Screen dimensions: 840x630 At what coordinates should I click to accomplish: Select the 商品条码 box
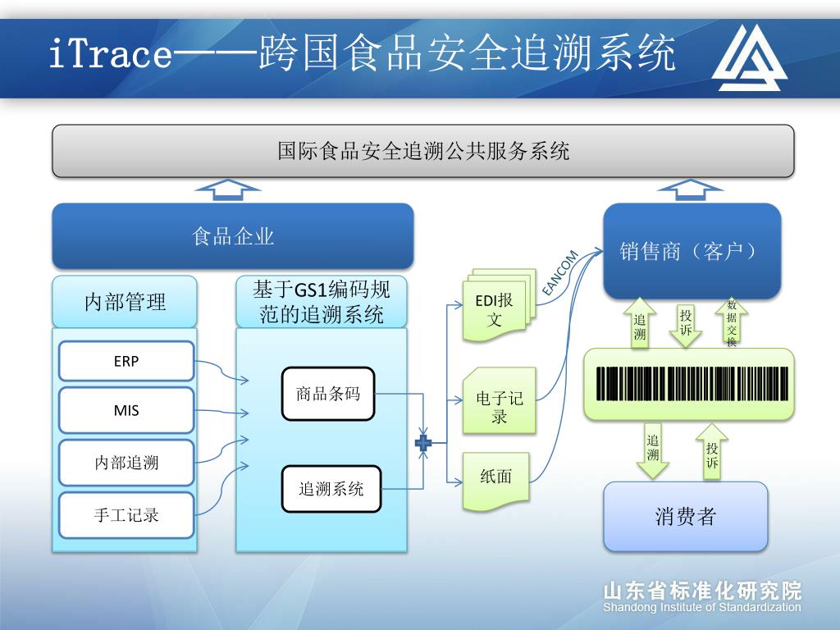328,394
